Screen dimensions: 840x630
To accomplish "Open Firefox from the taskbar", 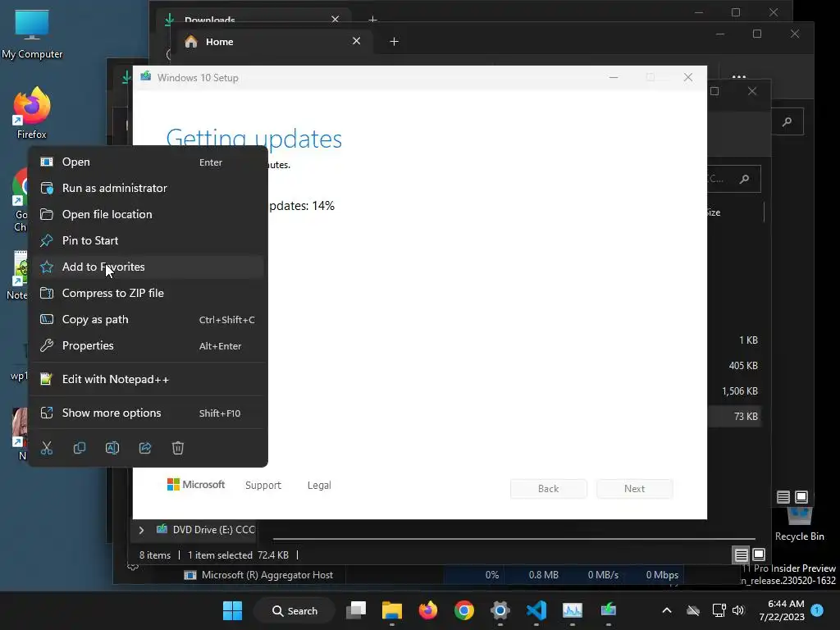I will pyautogui.click(x=428, y=610).
